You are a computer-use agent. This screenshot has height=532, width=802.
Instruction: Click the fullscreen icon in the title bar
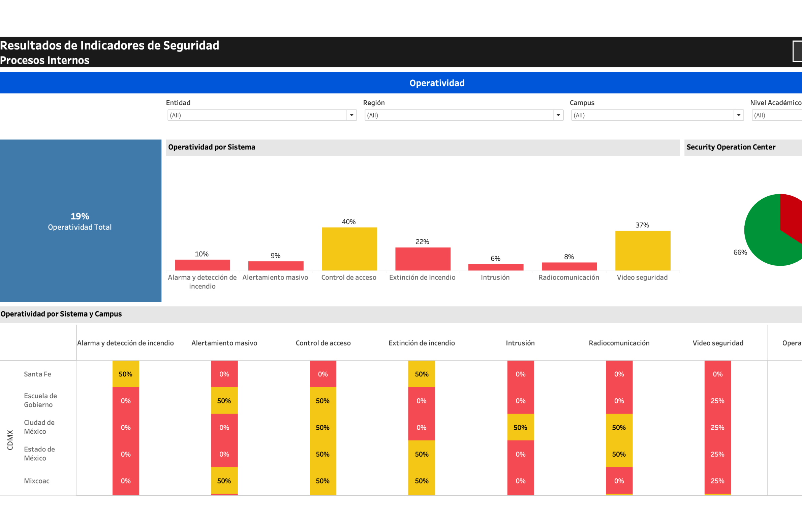[x=797, y=52]
